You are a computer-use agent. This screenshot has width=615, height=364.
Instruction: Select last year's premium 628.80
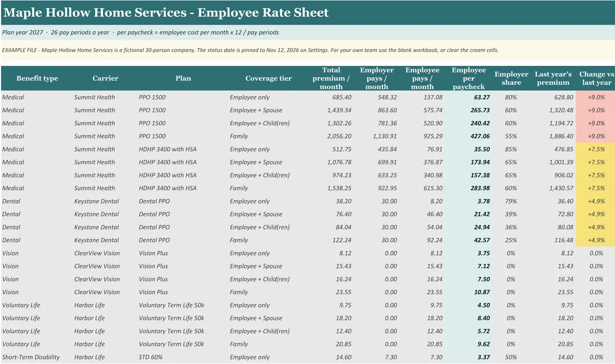564,97
